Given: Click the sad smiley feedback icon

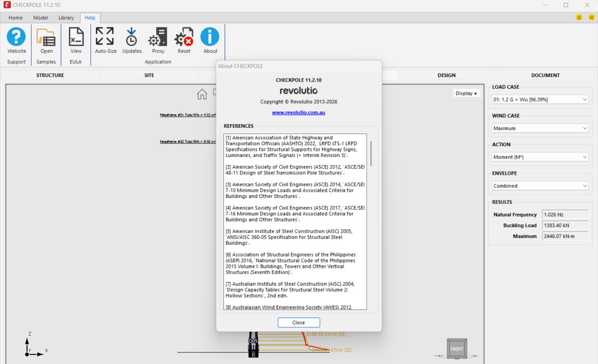Looking at the screenshot, I should (591, 17).
